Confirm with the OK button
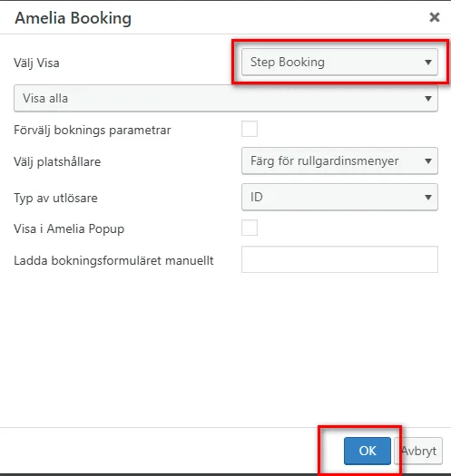 tap(368, 451)
